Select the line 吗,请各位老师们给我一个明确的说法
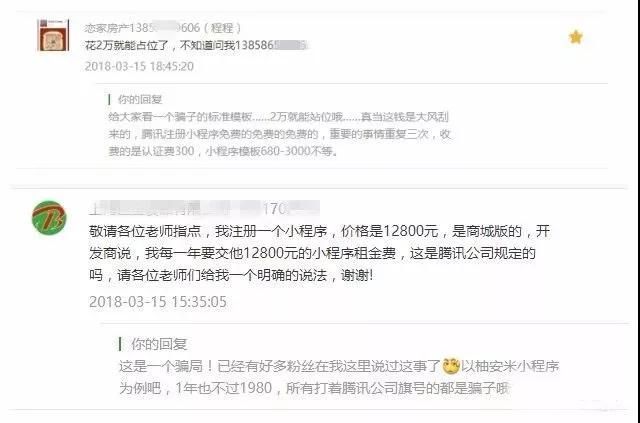The image size is (640, 423). [231, 275]
